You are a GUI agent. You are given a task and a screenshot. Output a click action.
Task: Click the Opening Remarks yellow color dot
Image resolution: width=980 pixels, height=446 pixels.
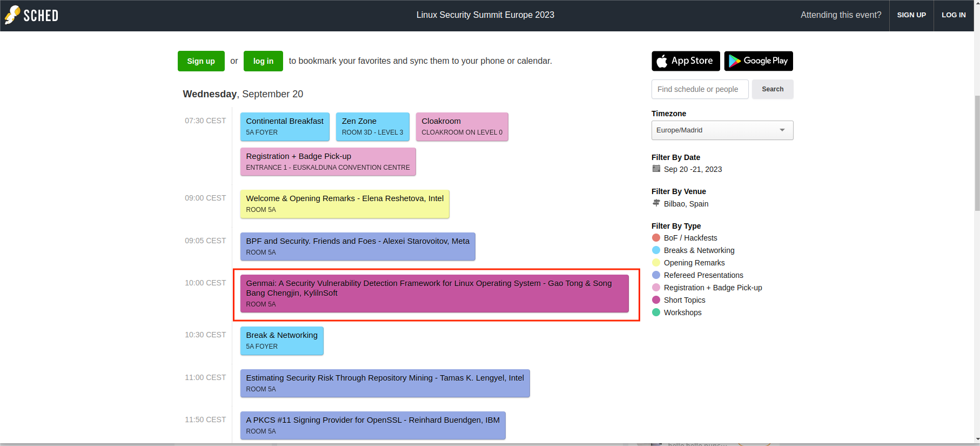pyautogui.click(x=656, y=263)
